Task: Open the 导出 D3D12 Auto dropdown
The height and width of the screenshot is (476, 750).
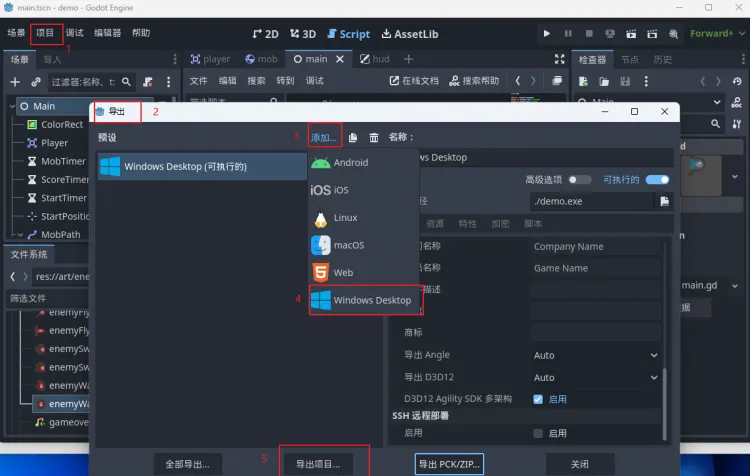Action: (x=596, y=377)
